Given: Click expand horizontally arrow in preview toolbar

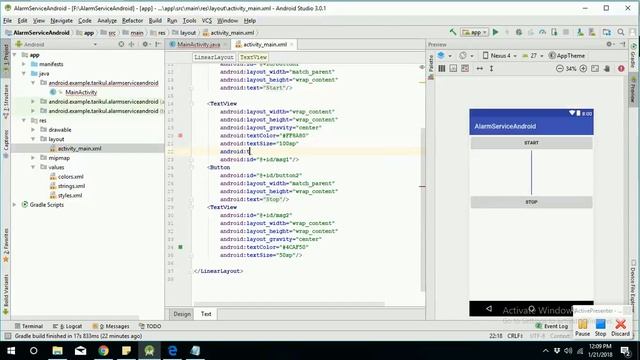Looking at the screenshot, I should click(480, 69).
